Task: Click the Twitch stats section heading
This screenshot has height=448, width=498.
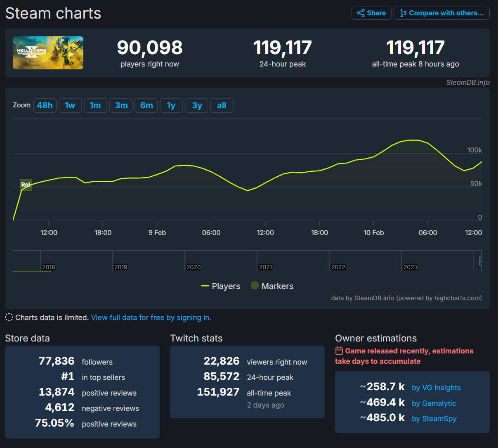Action: [196, 339]
